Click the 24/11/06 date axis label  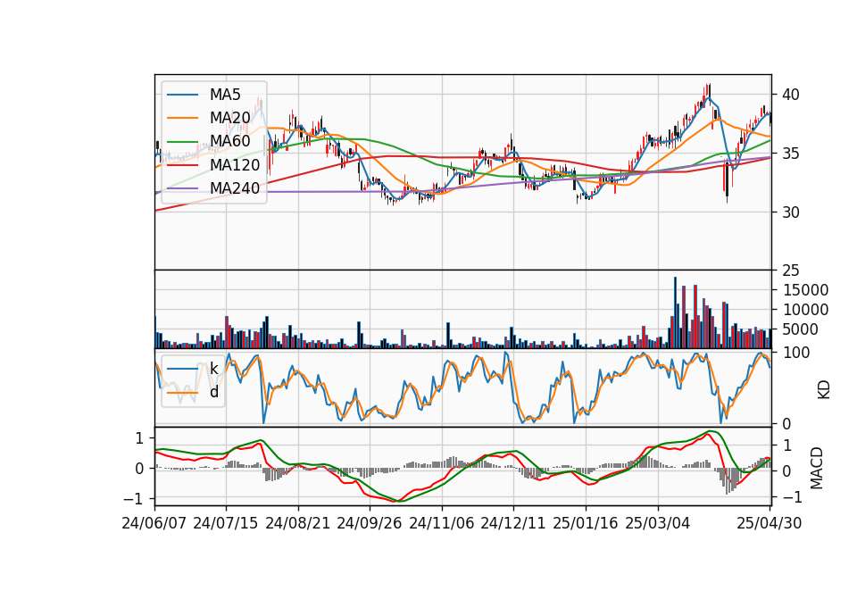click(442, 523)
